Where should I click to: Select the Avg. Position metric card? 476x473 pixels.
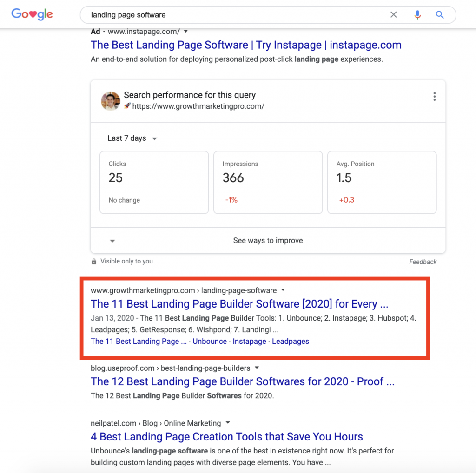(x=382, y=182)
